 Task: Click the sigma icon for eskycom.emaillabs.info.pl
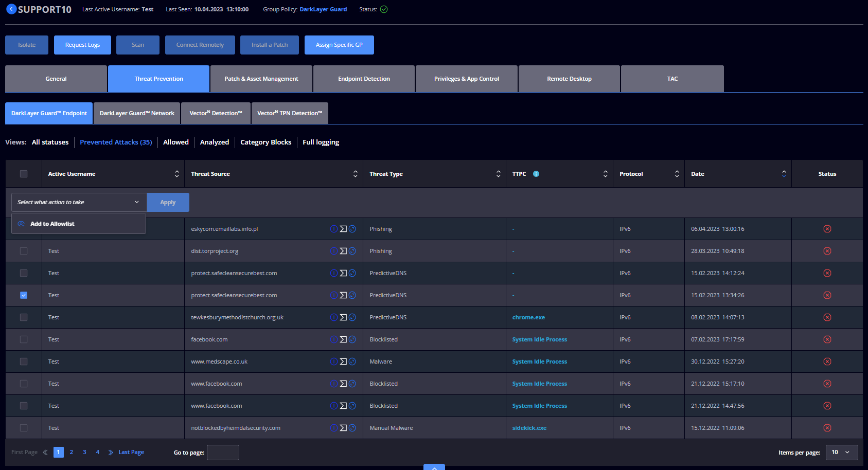[x=343, y=229]
